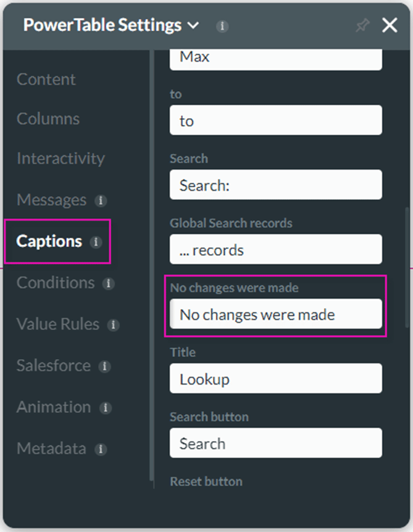The height and width of the screenshot is (532, 413).
Task: Click the 'to' caption input field
Action: click(275, 120)
